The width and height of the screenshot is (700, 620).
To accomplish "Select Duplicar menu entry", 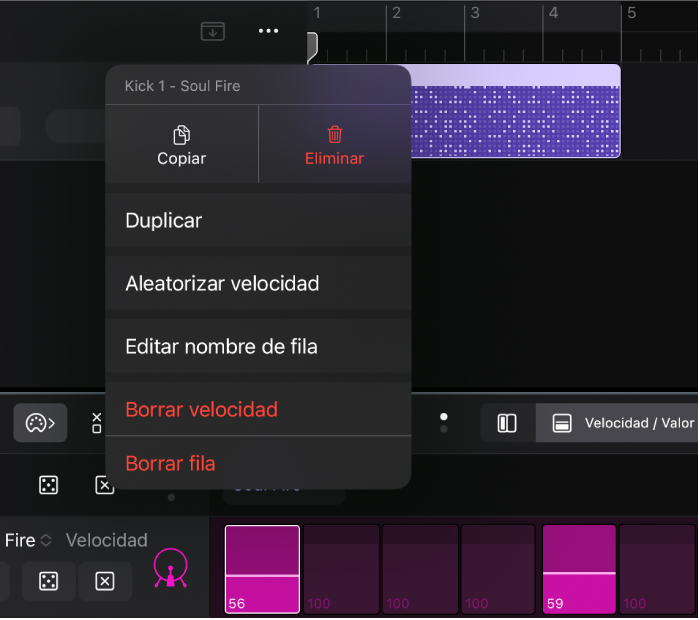I will tap(258, 221).
